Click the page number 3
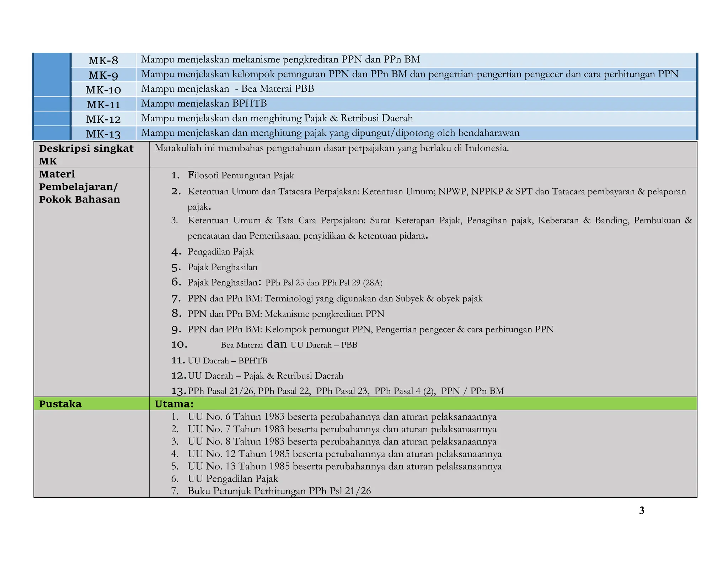Viewport: 728px width, 562px height. pos(641,510)
